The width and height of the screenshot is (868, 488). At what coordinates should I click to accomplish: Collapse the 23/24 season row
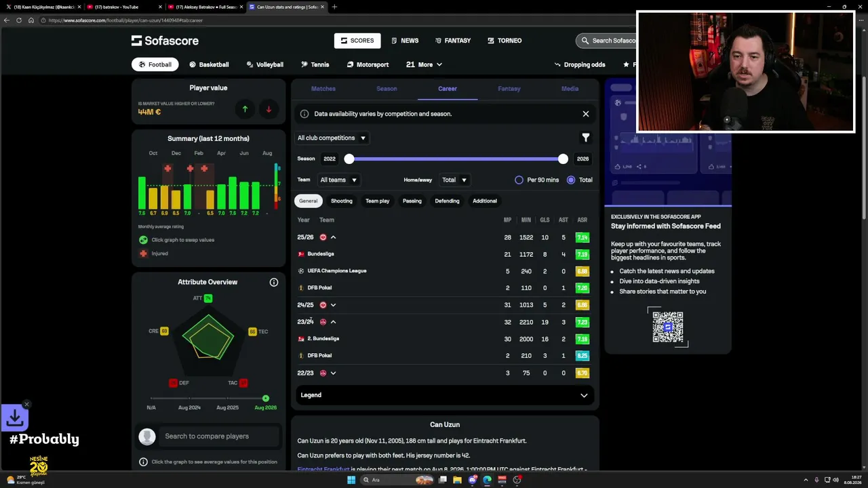click(x=333, y=322)
